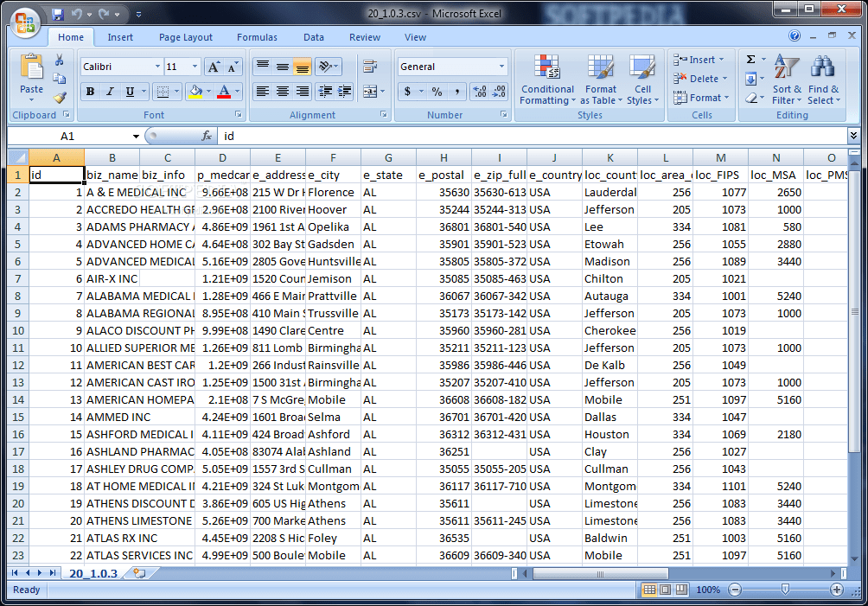Open General number format dropdown
Screen dimensions: 868x606
pyautogui.click(x=501, y=67)
